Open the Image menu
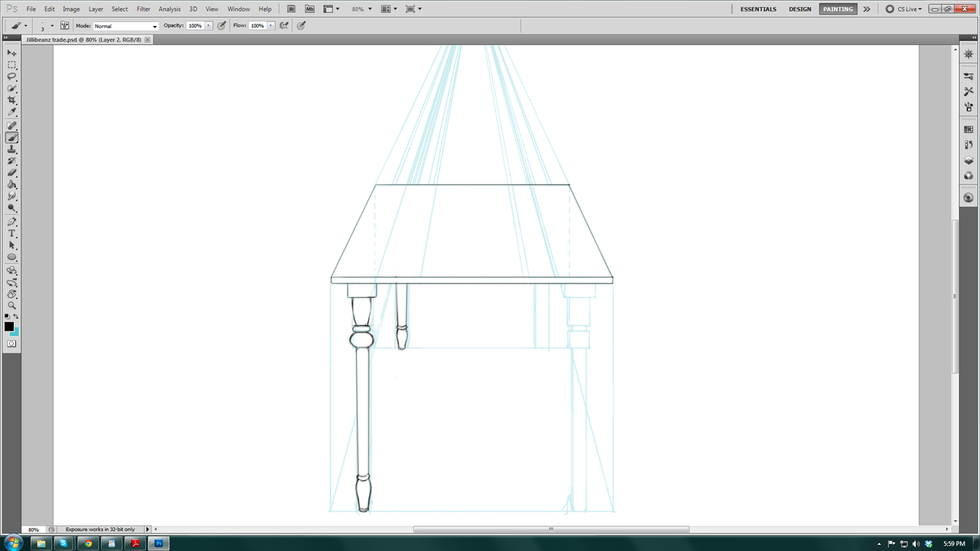 (x=71, y=9)
